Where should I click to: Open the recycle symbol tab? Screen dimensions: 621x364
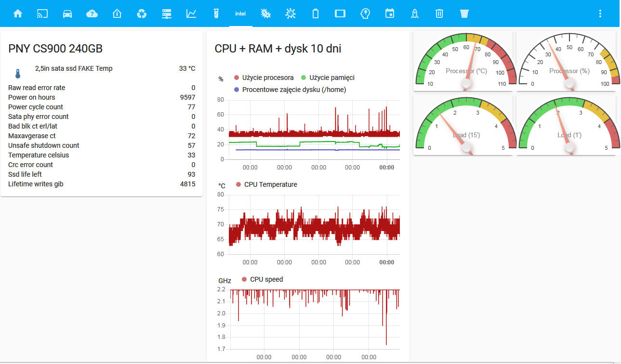click(x=142, y=13)
